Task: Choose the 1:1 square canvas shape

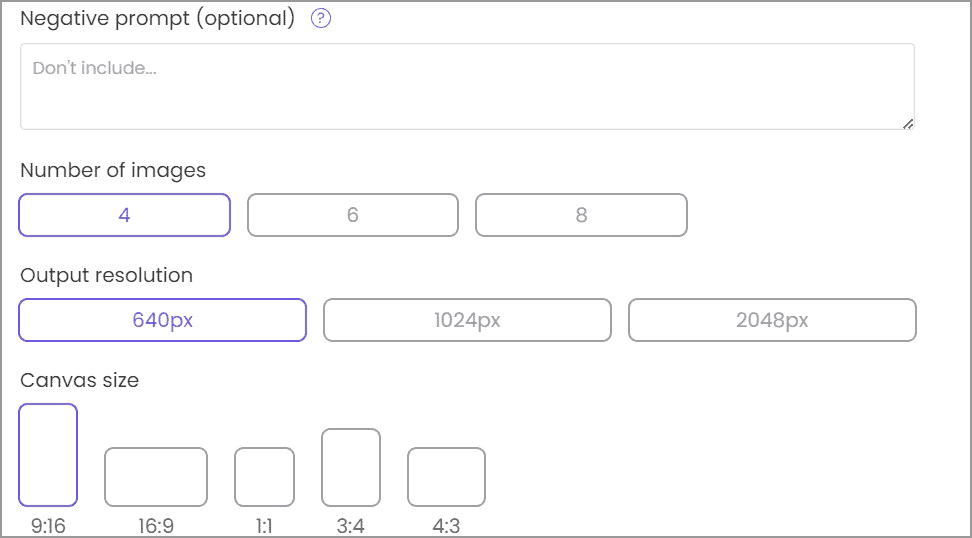Action: pos(264,477)
